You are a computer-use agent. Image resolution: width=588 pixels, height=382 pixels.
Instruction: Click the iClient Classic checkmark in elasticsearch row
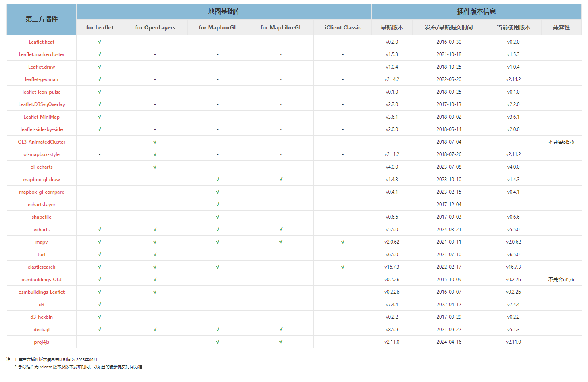[343, 267]
